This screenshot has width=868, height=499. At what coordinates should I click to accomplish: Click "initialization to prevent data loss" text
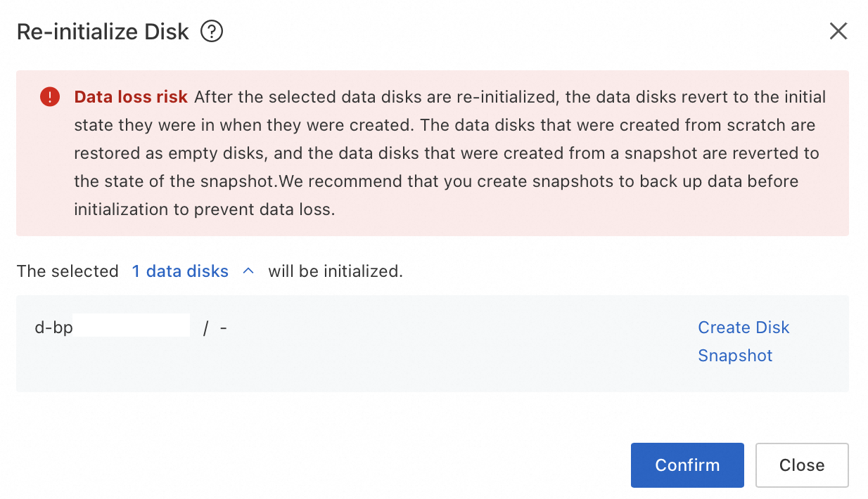(204, 209)
